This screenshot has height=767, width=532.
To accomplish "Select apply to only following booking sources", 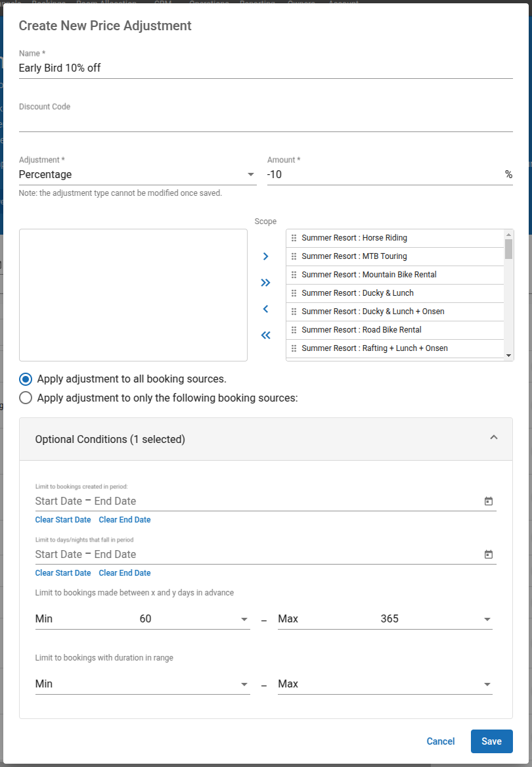I will 26,398.
